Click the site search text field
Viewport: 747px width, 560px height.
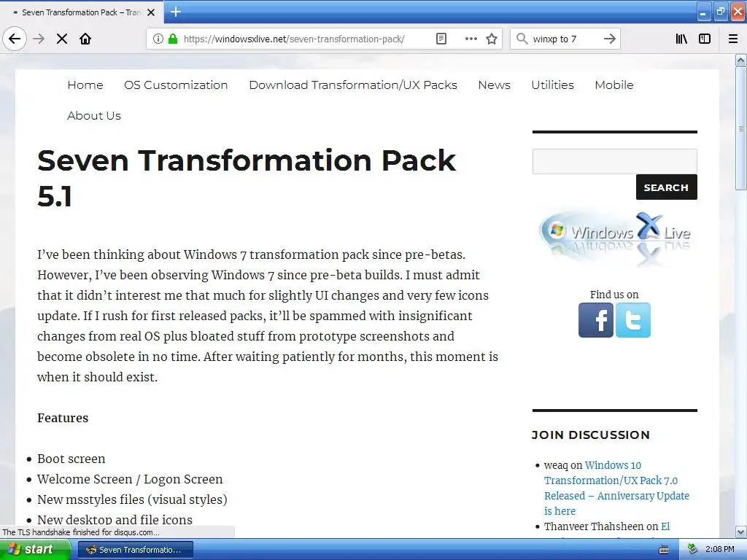pyautogui.click(x=614, y=161)
